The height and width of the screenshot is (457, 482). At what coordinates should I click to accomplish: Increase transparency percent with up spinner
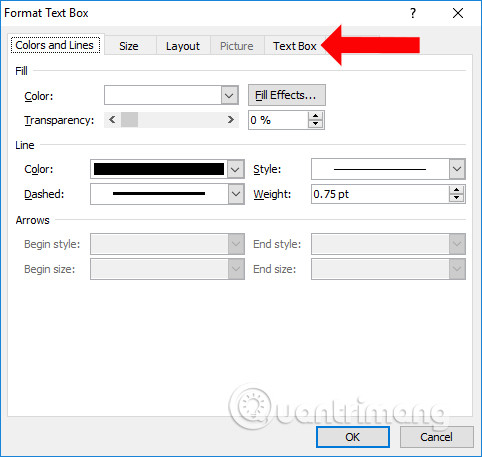pos(316,116)
